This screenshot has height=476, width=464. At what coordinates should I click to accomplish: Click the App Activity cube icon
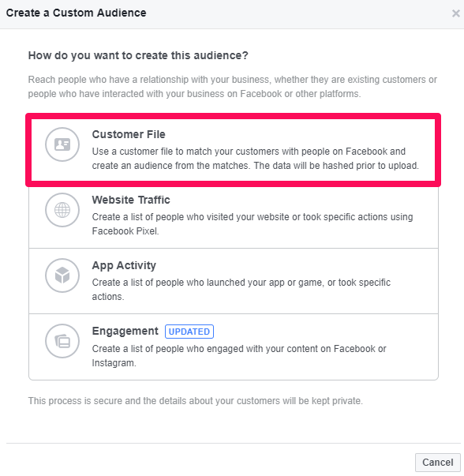62,275
